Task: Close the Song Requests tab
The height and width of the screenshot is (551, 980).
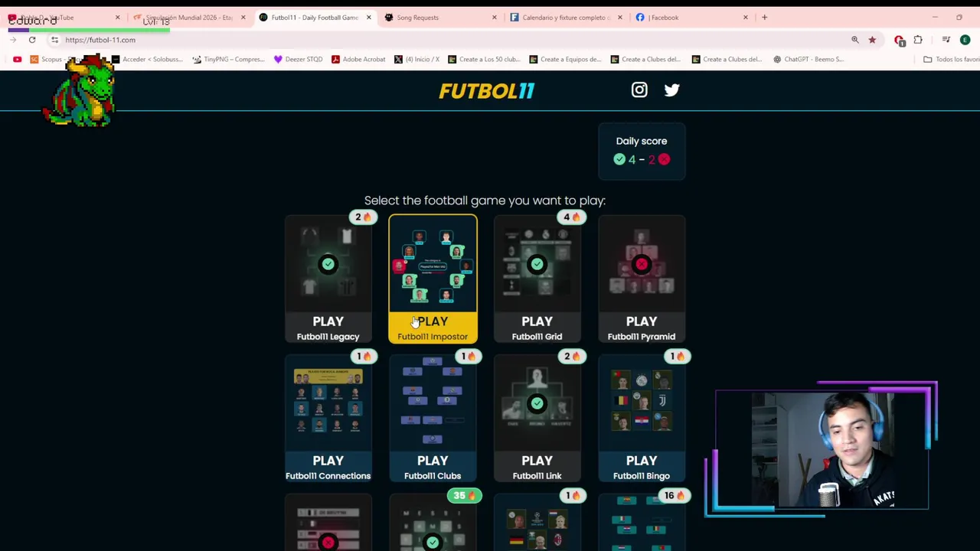Action: coord(494,17)
